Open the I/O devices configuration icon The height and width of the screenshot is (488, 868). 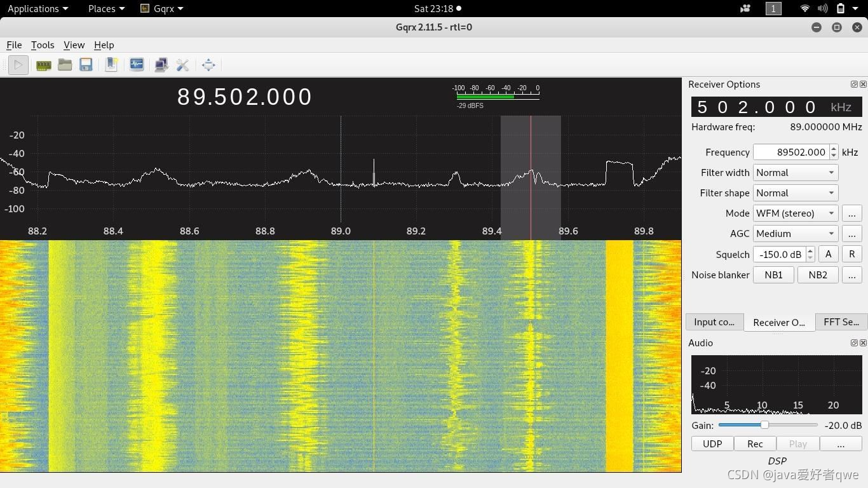(x=43, y=64)
